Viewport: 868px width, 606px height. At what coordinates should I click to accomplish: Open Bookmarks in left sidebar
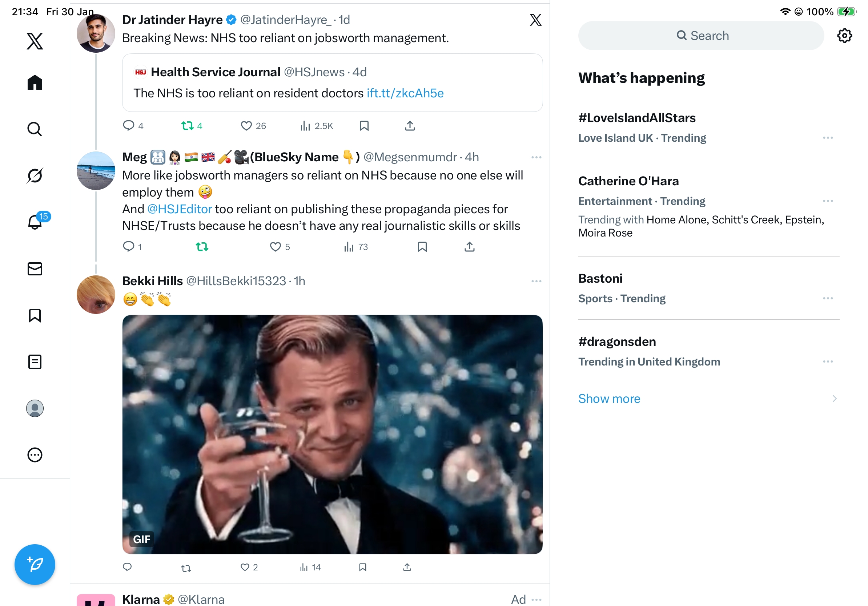(35, 315)
